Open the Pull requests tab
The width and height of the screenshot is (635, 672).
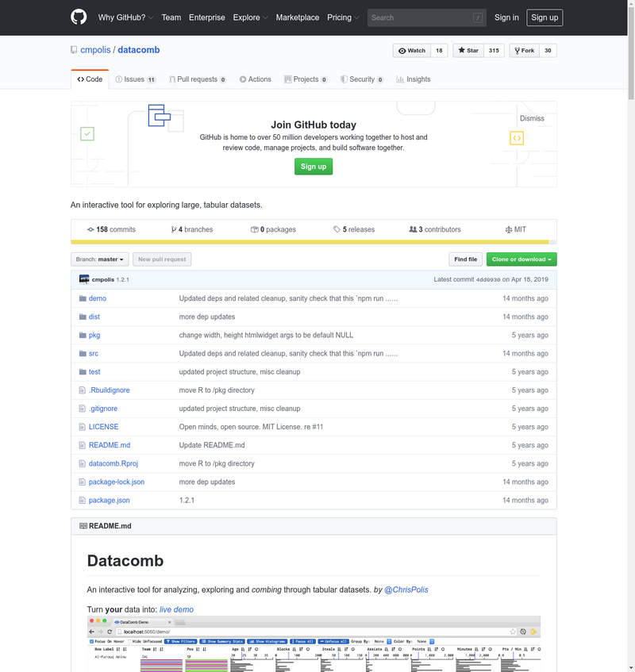tap(197, 79)
